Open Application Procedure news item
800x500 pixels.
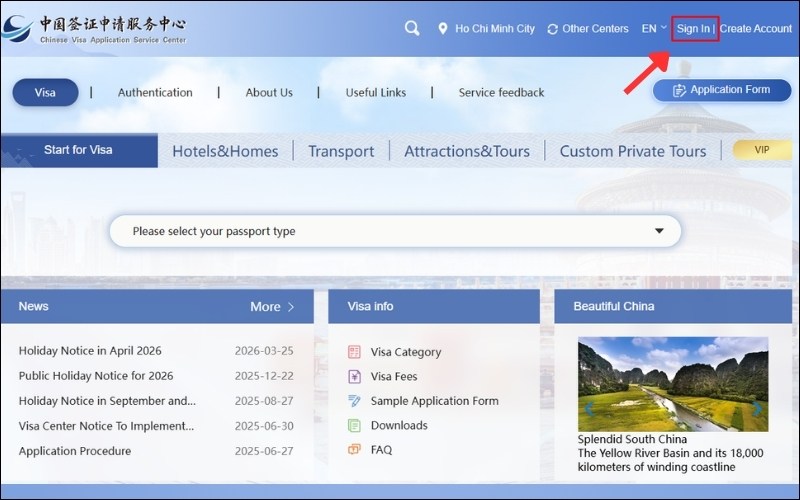(x=75, y=451)
